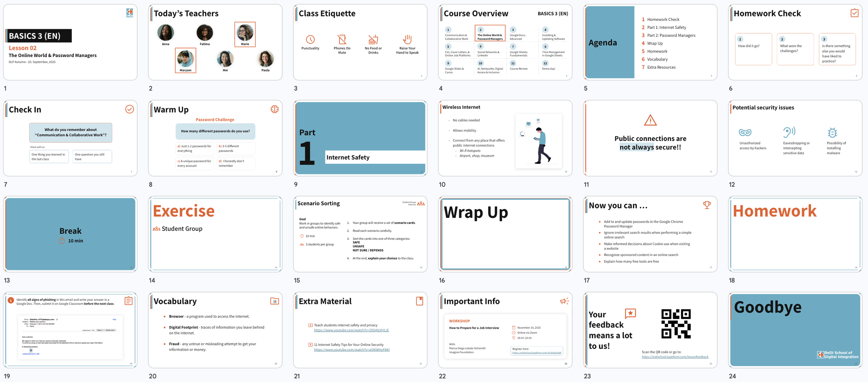The image size is (868, 382).
Task: Click the circle check icon on Check In slide
Action: (130, 109)
